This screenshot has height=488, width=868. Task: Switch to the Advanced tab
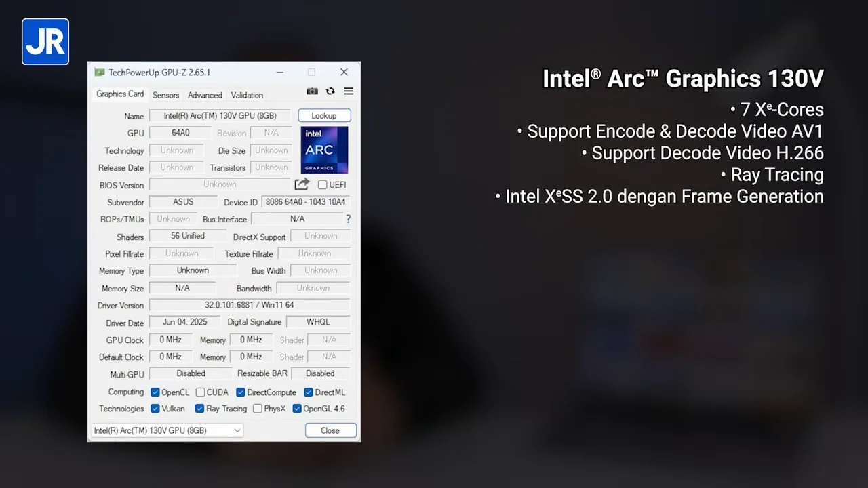(205, 96)
